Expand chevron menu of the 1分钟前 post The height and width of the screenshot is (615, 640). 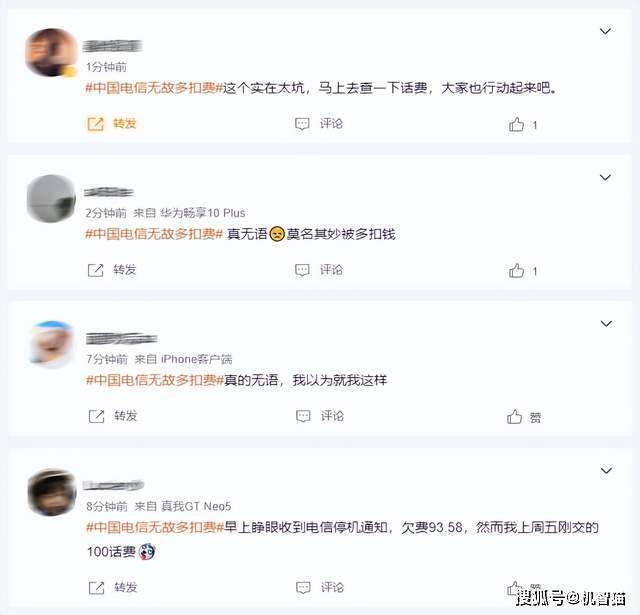605,31
